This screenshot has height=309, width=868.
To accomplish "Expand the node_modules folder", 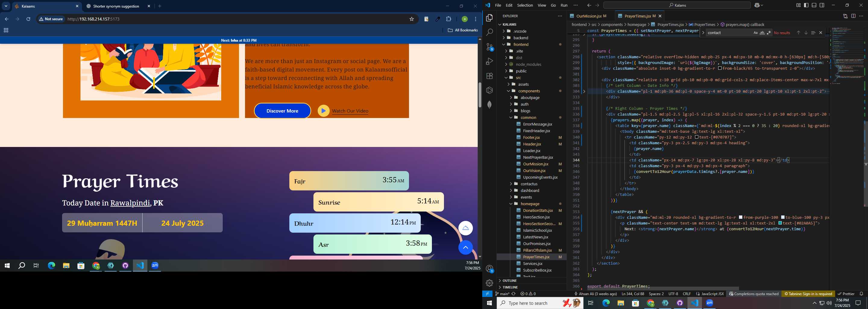I will tap(528, 65).
